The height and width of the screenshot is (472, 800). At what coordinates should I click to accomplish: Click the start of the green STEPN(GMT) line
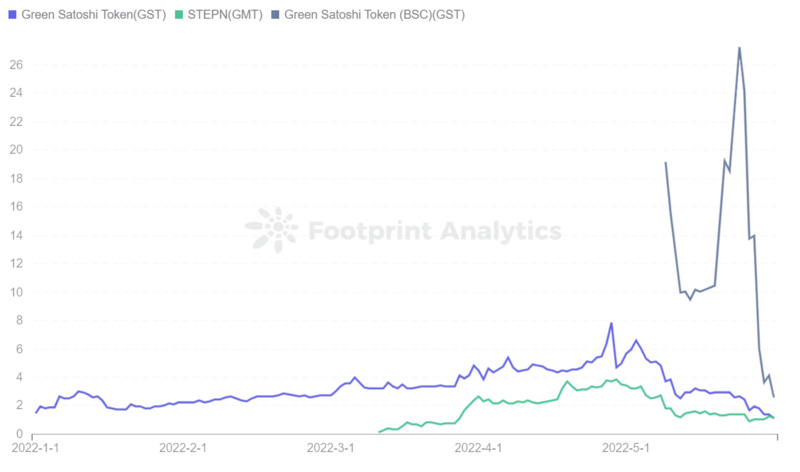coord(380,432)
